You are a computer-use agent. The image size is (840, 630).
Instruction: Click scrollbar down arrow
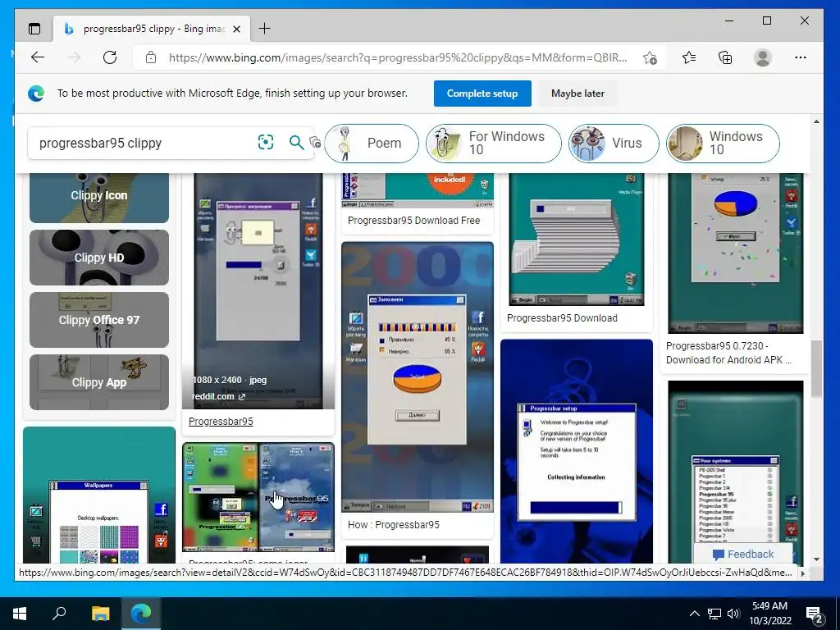coord(816,559)
